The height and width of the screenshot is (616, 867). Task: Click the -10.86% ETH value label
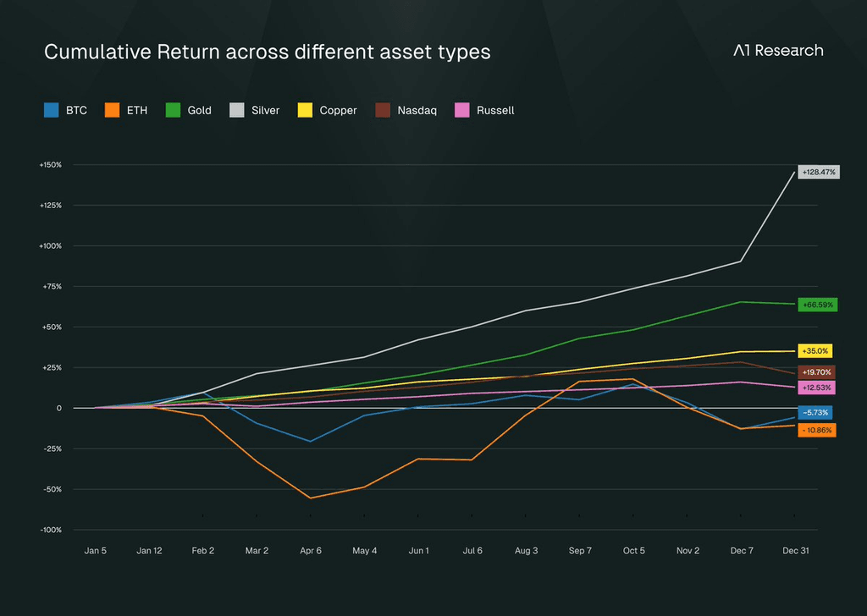click(x=817, y=431)
